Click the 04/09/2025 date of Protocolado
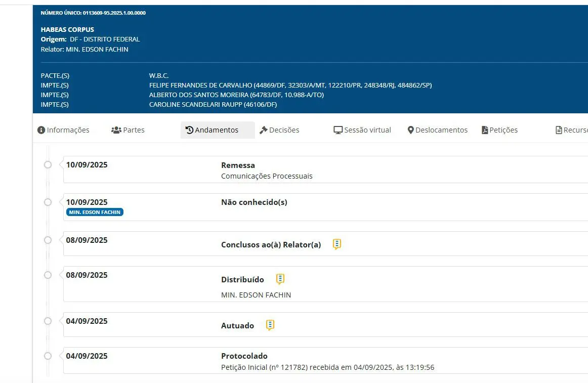The height and width of the screenshot is (383, 588). [x=87, y=356]
